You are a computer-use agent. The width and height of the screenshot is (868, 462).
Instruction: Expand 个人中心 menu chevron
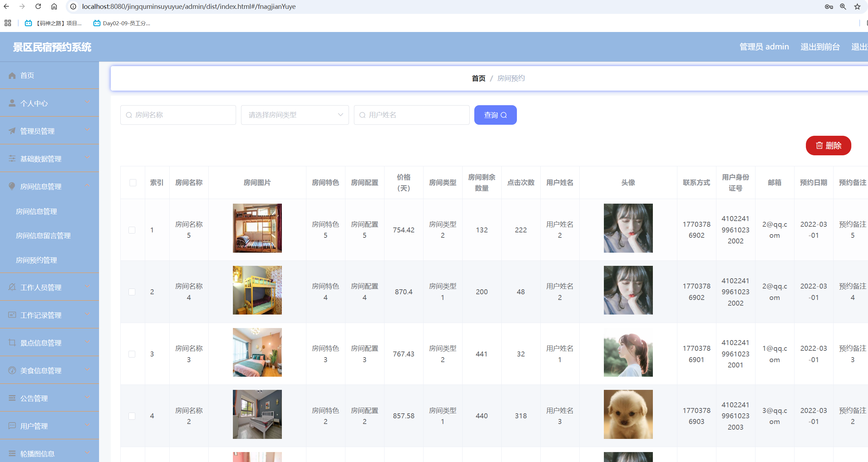click(87, 102)
